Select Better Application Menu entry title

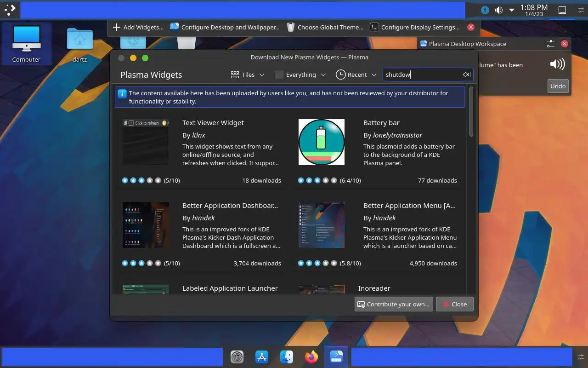pyautogui.click(x=409, y=206)
